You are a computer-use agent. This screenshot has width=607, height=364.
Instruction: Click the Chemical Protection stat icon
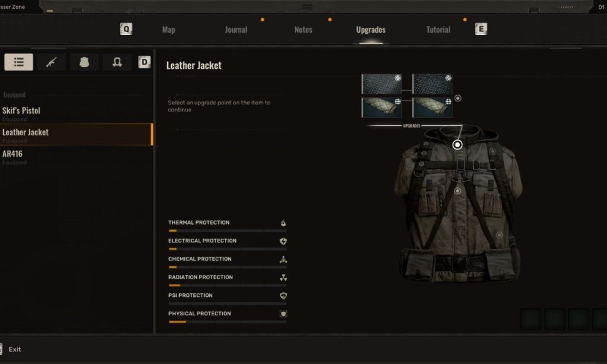(283, 258)
